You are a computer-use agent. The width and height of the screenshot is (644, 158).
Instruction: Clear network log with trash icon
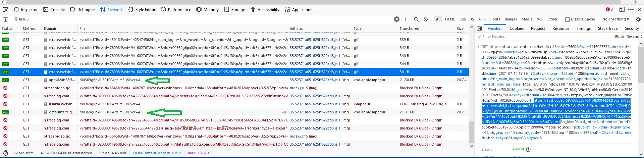pos(5,19)
